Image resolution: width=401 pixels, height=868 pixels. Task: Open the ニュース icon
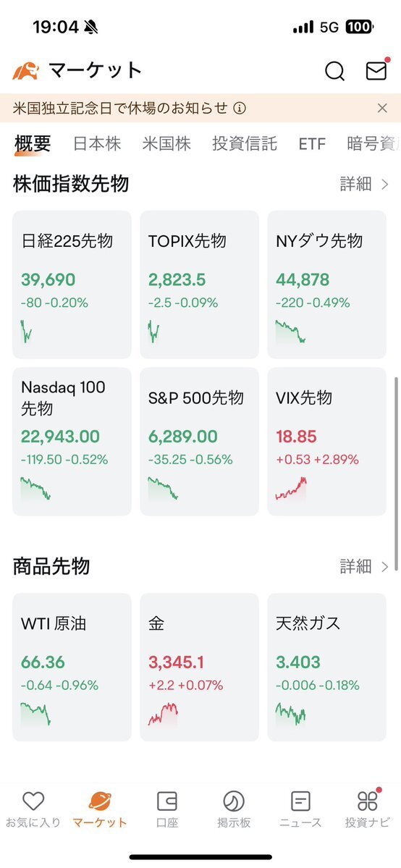click(300, 801)
